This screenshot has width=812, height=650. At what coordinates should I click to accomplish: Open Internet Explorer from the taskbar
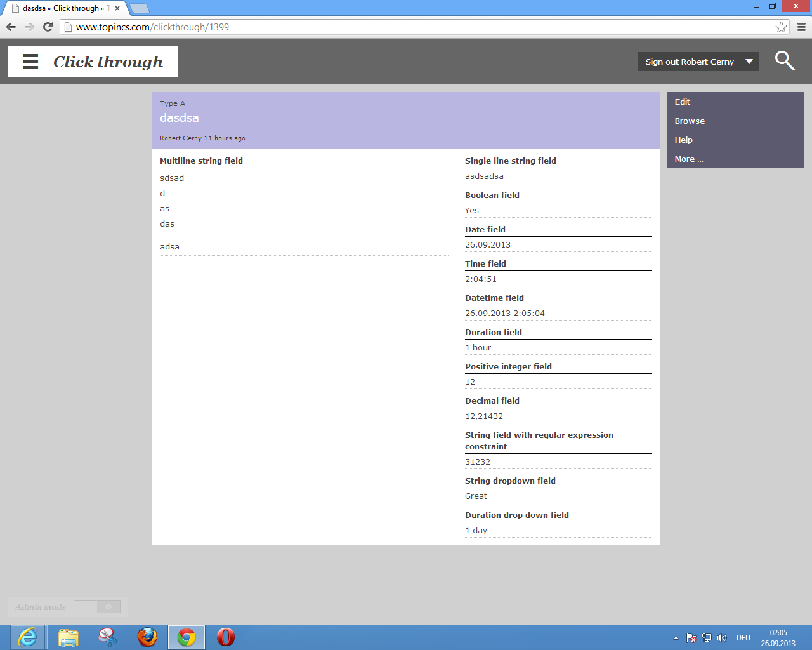click(28, 637)
